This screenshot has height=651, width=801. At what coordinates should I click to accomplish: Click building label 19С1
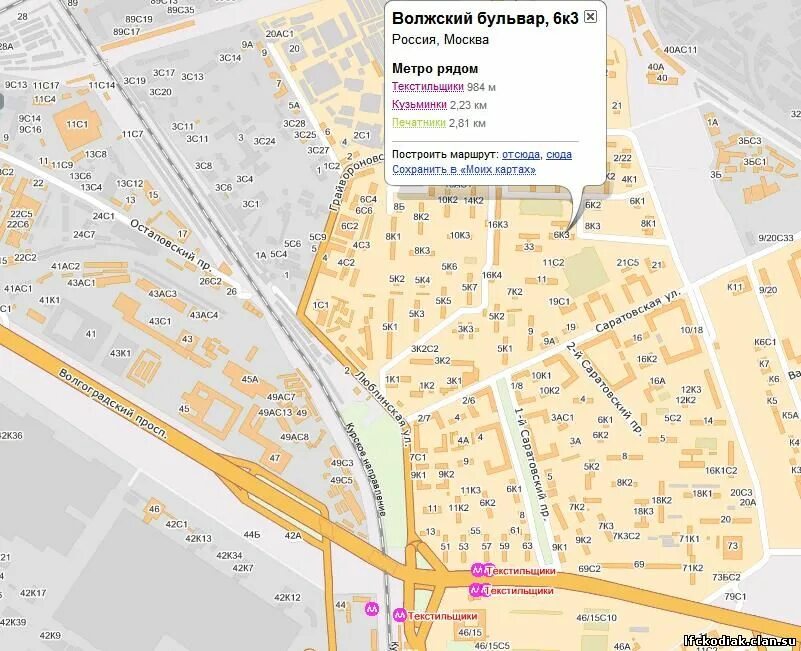(559, 301)
